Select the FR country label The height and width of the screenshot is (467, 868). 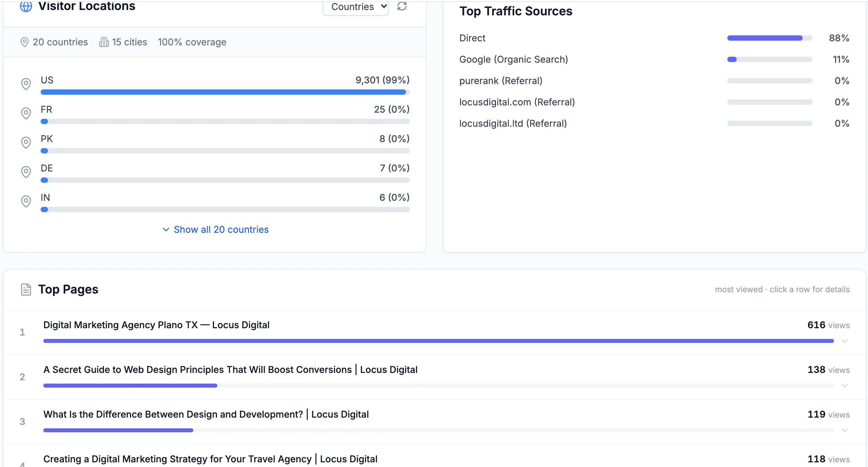pos(47,110)
